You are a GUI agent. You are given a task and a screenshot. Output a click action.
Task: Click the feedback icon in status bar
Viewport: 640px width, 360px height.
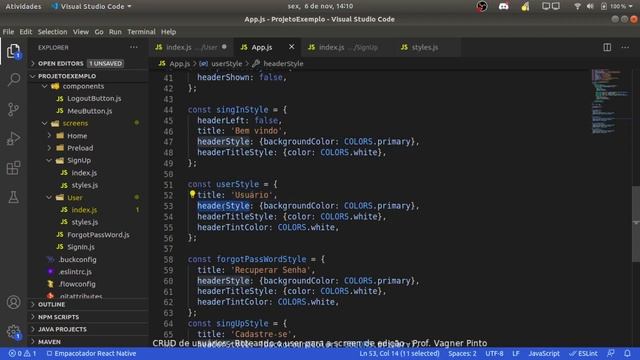pyautogui.click(x=611, y=353)
